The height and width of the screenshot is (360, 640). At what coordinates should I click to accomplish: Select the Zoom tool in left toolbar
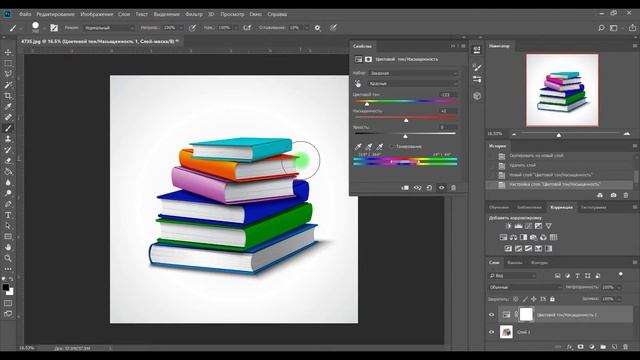click(8, 258)
